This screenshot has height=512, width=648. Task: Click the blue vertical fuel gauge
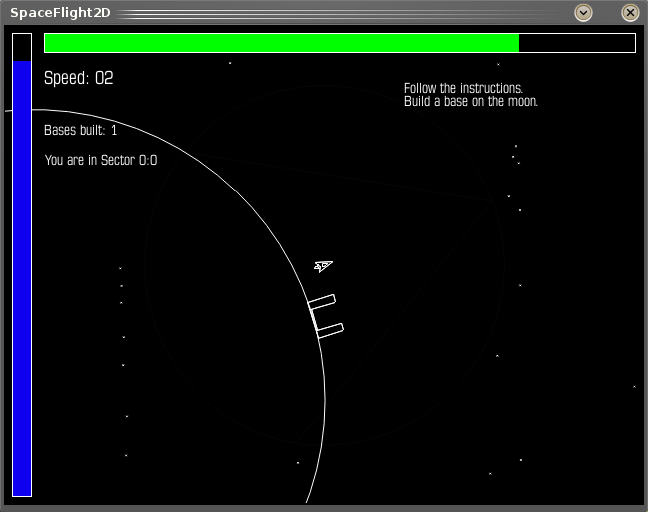(x=22, y=265)
